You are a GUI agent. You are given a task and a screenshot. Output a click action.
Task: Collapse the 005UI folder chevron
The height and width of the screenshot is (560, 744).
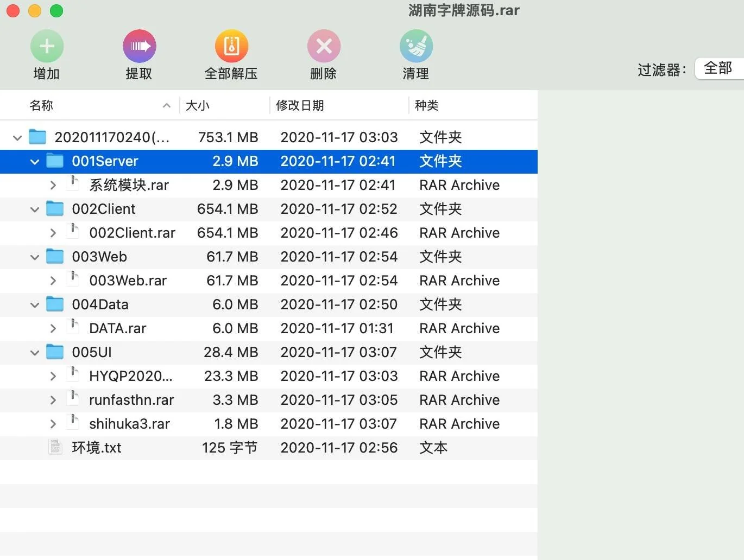click(35, 353)
